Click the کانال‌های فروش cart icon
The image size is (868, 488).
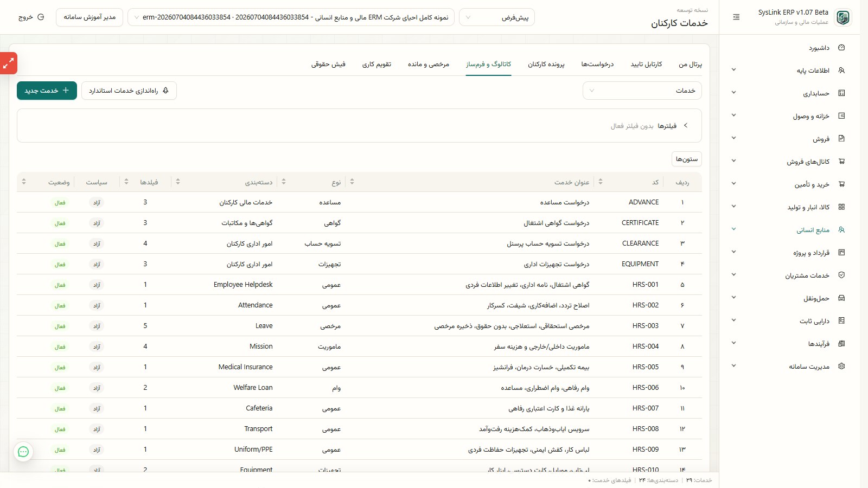coord(841,162)
